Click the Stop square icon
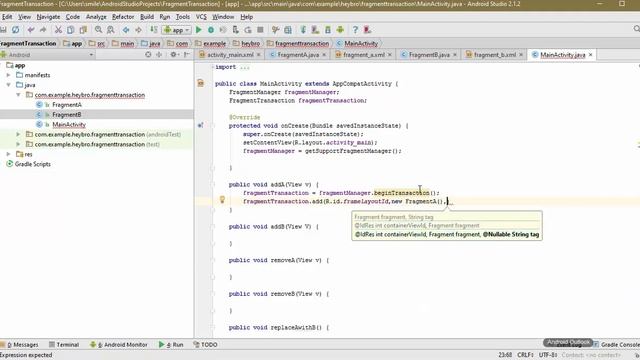This screenshot has height=360, width=640. [x=260, y=30]
